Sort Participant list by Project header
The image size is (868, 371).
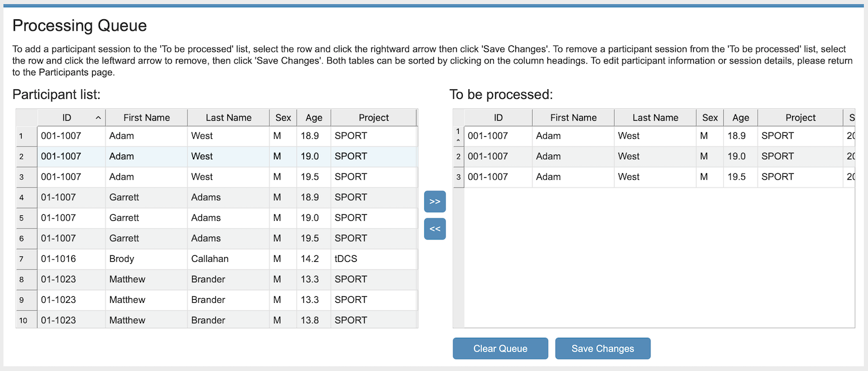(374, 118)
